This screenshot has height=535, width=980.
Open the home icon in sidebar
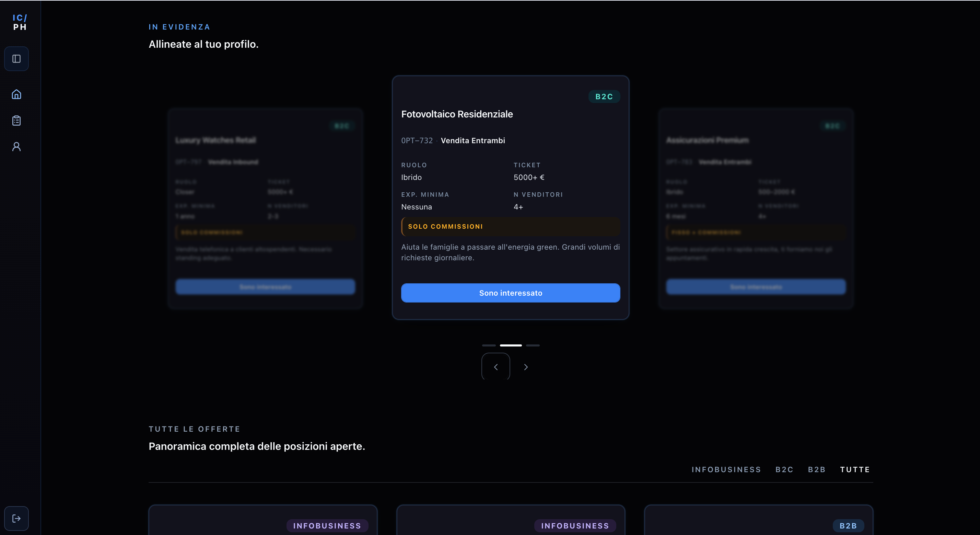pyautogui.click(x=16, y=94)
